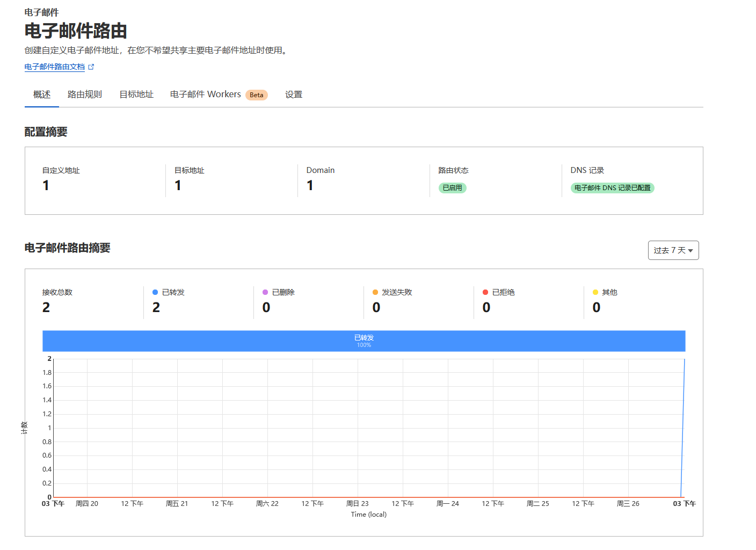The height and width of the screenshot is (550, 756).
Task: Click the Time (local) axis title
Action: click(369, 515)
